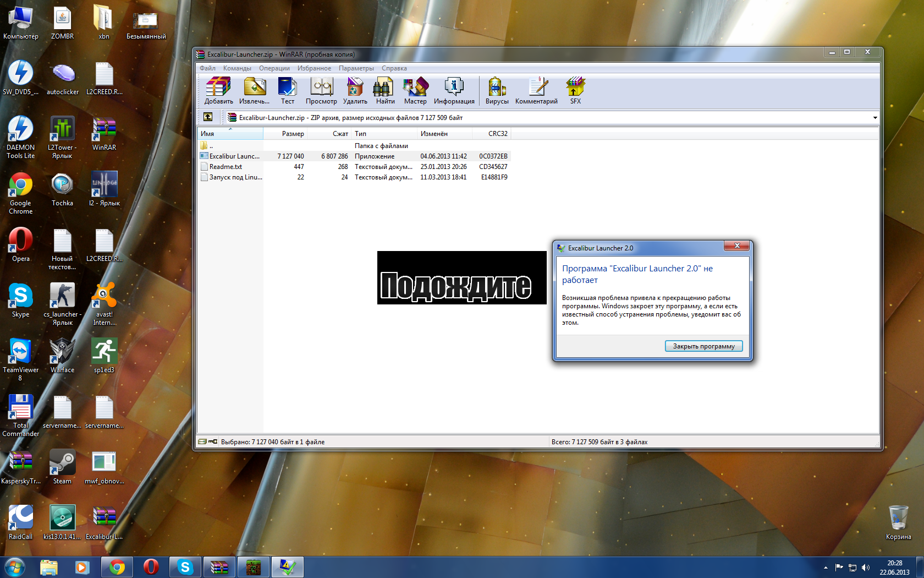The height and width of the screenshot is (578, 924).
Task: Select the autoclicker desktop icon
Action: pyautogui.click(x=63, y=79)
